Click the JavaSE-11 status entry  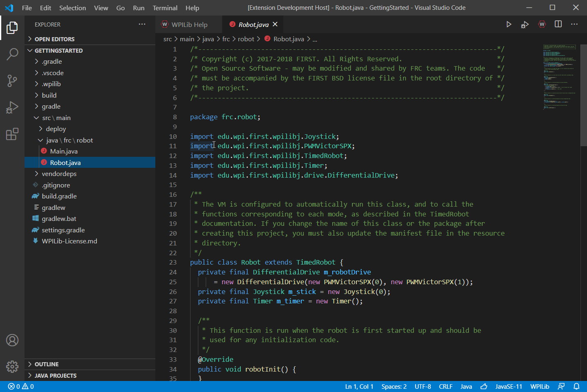pyautogui.click(x=509, y=386)
